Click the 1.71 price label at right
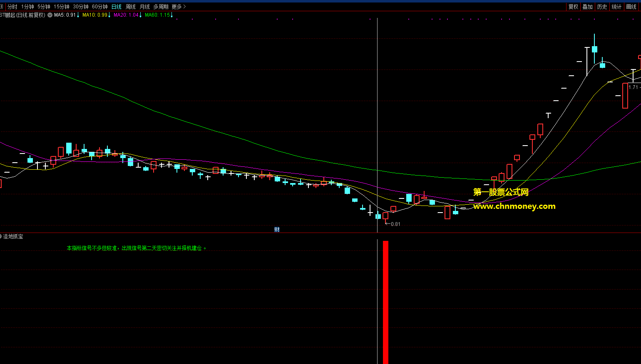Screen dimensions: 641x364 click(x=633, y=87)
